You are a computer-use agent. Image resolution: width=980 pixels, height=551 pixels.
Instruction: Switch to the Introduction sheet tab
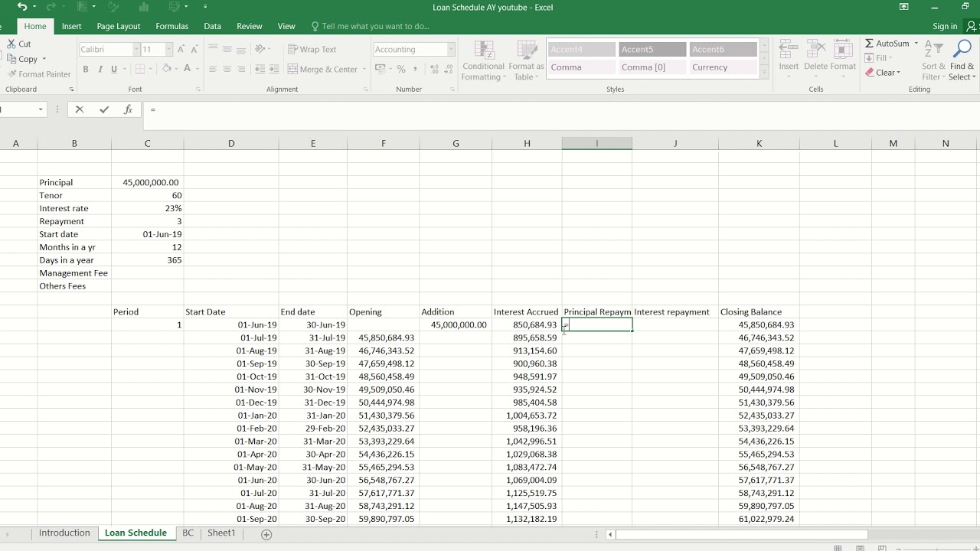(64, 533)
